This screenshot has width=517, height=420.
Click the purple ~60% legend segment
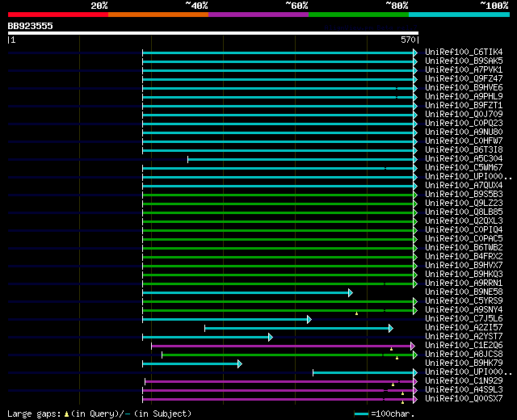point(258,15)
